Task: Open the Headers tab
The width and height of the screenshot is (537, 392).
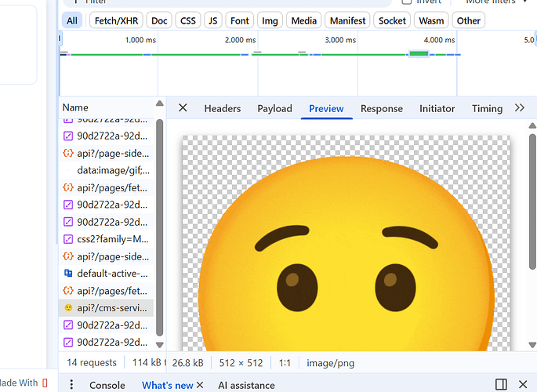Action: click(x=223, y=108)
